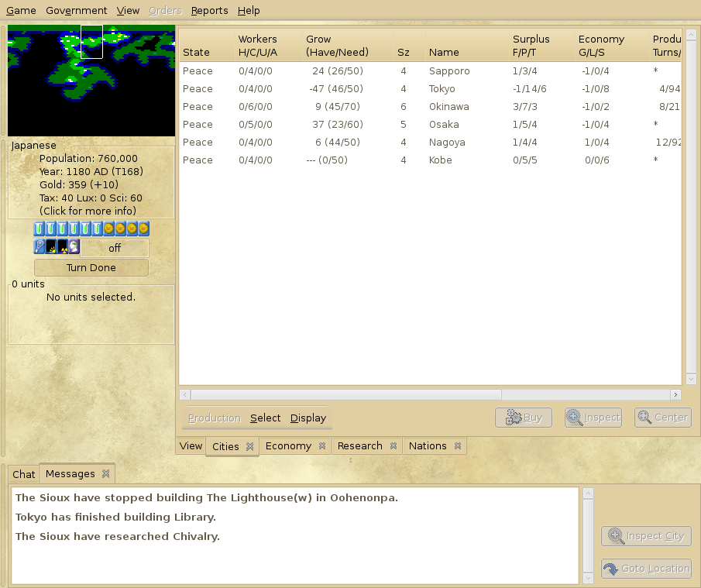Sort cities by Grow (Have/Need) column
701x588 pixels.
[348, 46]
